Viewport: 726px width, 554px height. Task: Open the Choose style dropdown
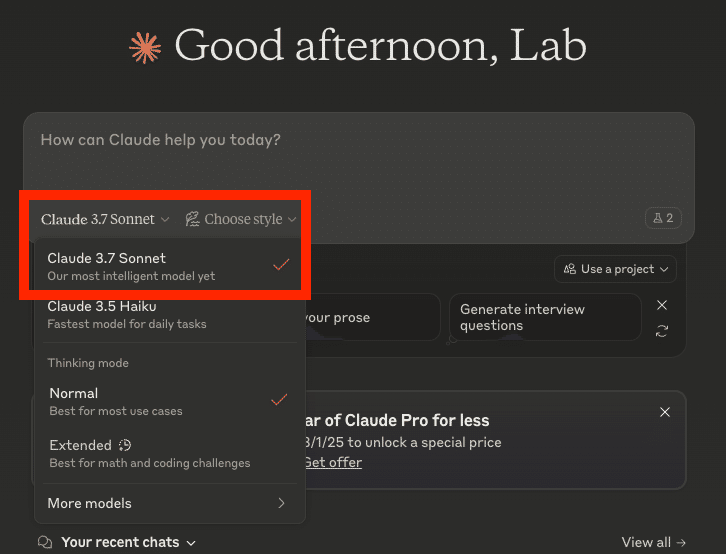(x=242, y=219)
